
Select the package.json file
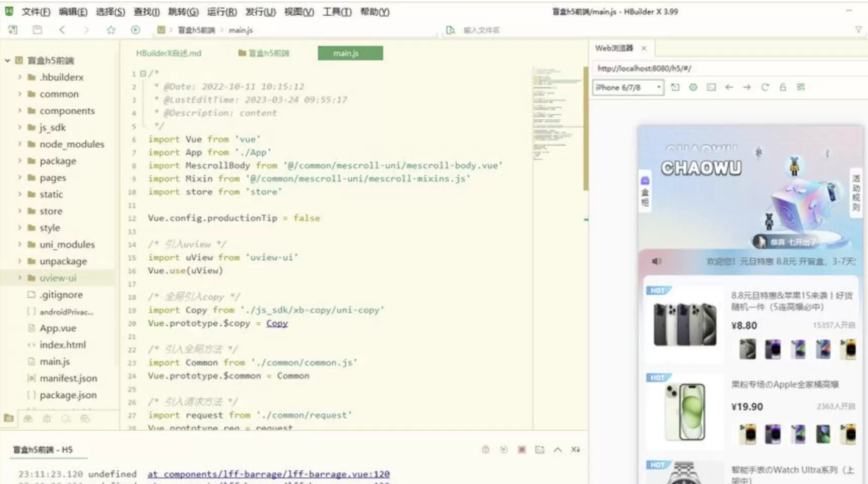point(68,395)
